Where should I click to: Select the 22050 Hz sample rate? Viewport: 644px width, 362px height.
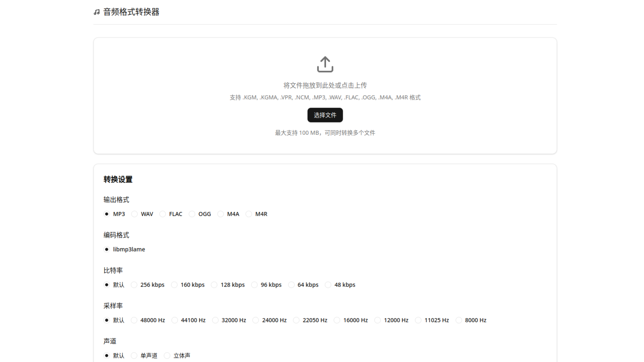pos(296,320)
